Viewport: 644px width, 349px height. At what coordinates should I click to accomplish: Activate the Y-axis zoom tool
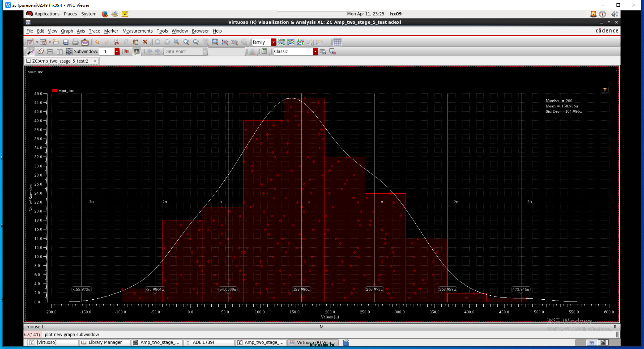click(235, 42)
